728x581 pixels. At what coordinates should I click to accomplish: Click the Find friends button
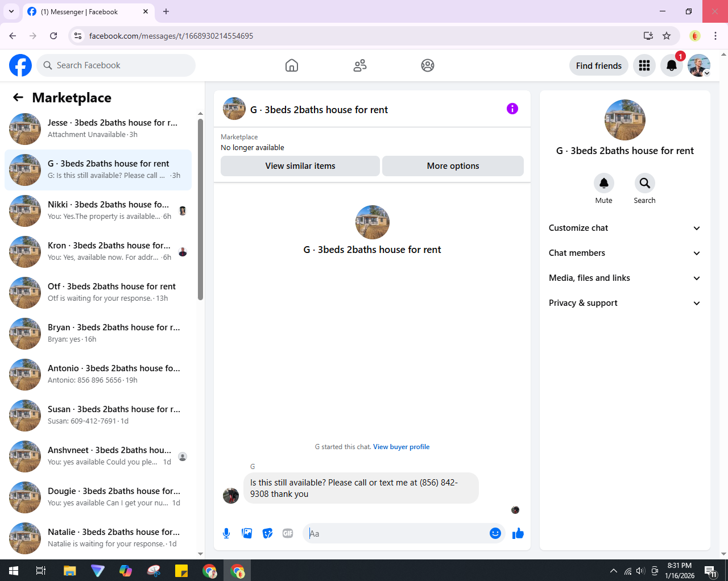point(599,65)
